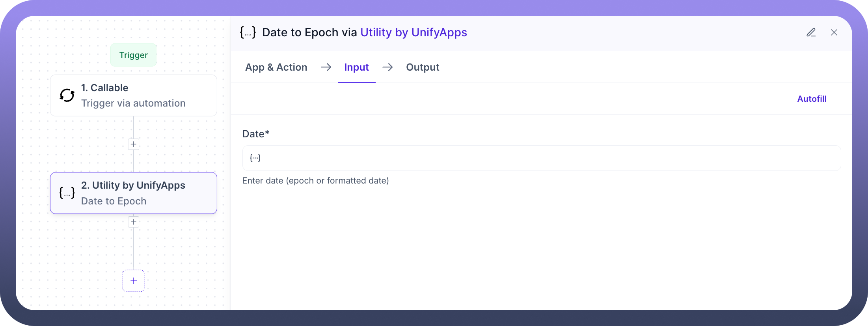Click the dashed plus box to append a step
The width and height of the screenshot is (868, 326).
click(134, 281)
